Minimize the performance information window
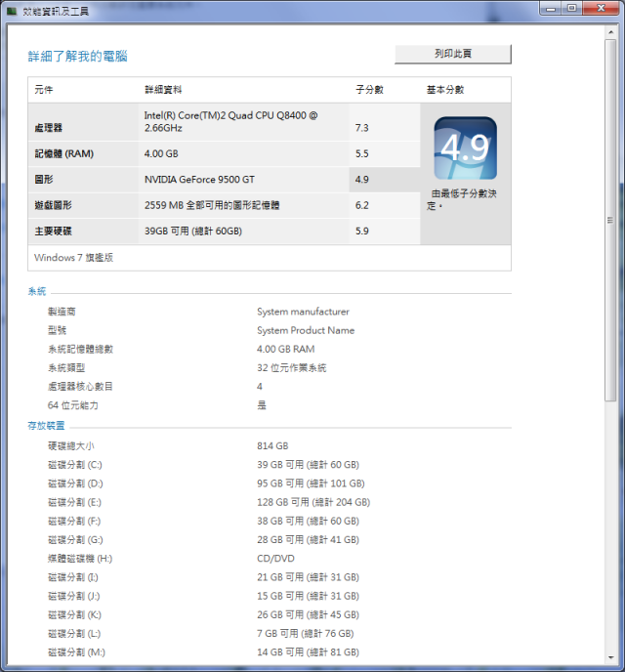The width and height of the screenshot is (625, 672). point(551,8)
